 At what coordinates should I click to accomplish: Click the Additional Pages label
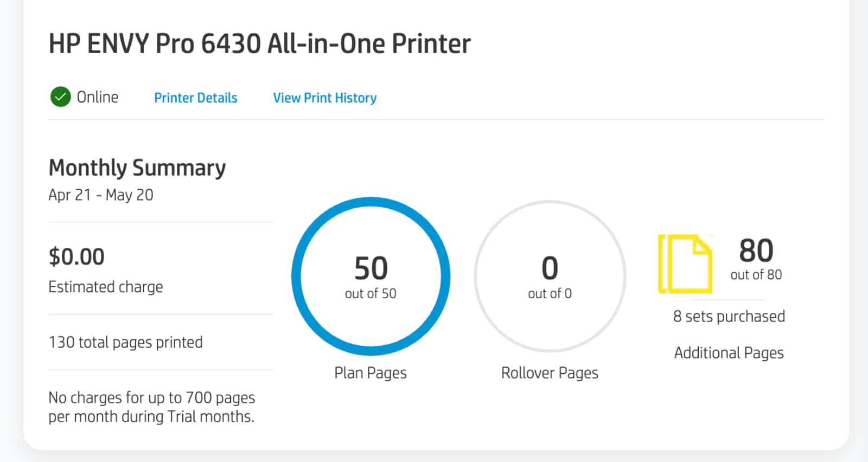tap(729, 352)
